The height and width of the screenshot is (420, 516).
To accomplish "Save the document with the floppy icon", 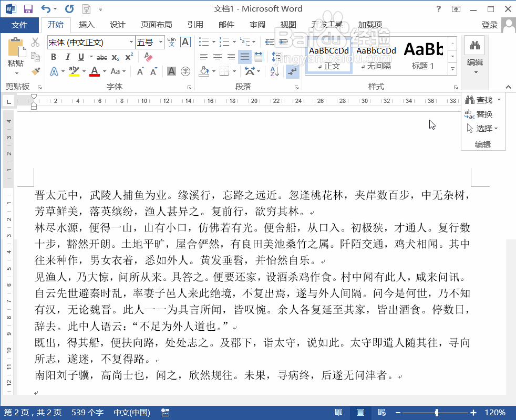I will coord(28,9).
